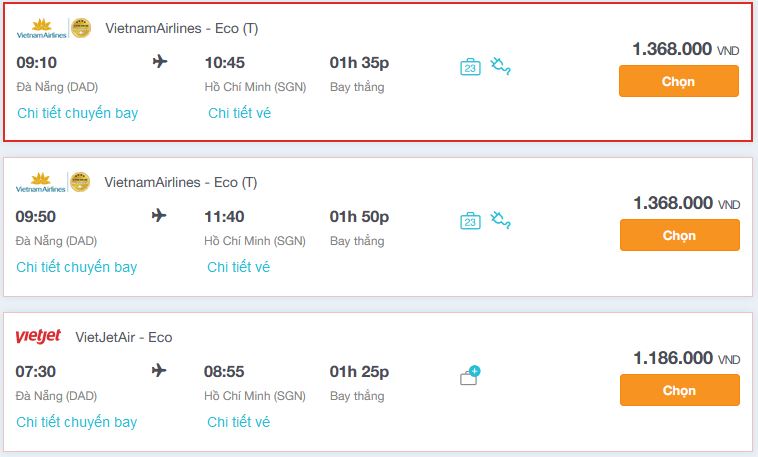Click Vietnam Airlines logo on the 09:10 flight

point(42,29)
